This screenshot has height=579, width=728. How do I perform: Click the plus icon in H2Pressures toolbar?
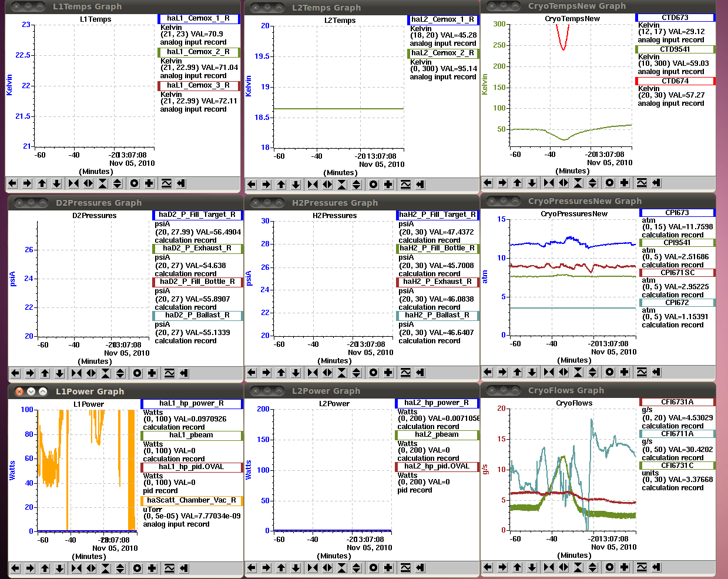tap(388, 373)
